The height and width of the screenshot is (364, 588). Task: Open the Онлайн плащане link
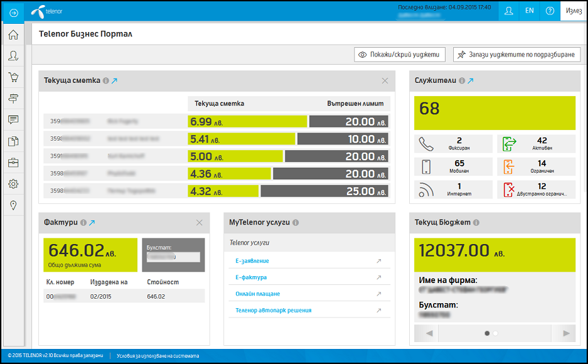[x=258, y=294]
